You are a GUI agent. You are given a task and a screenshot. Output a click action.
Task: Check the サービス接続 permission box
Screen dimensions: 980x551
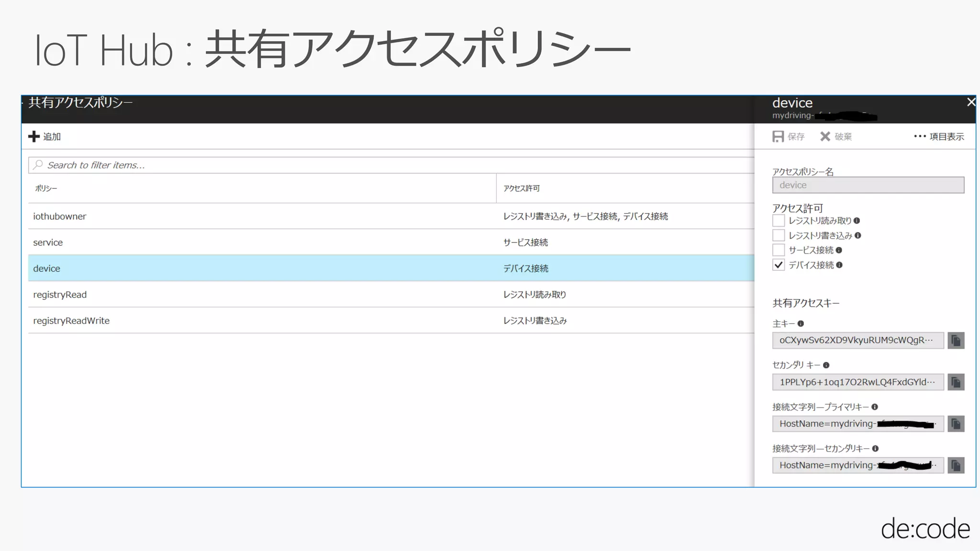click(779, 250)
